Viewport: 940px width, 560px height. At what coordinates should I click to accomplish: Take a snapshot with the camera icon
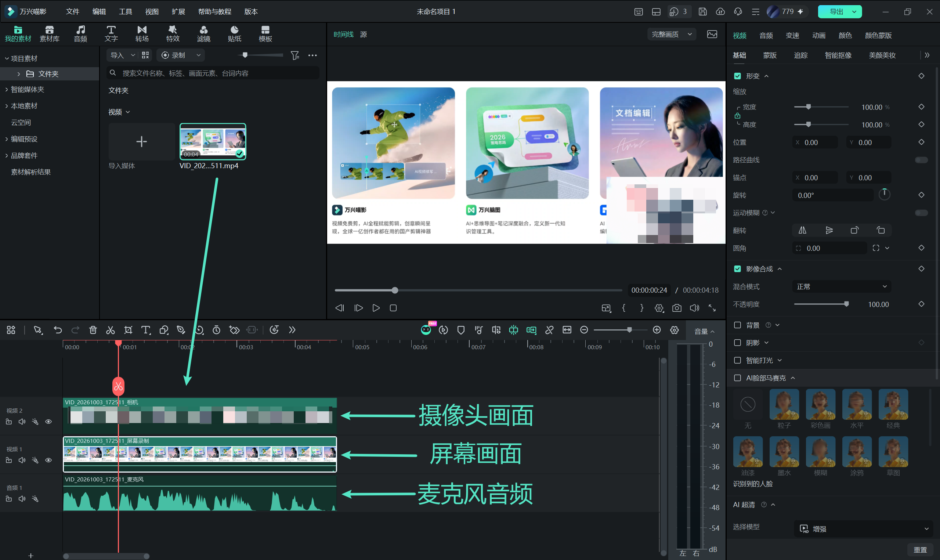tap(677, 308)
